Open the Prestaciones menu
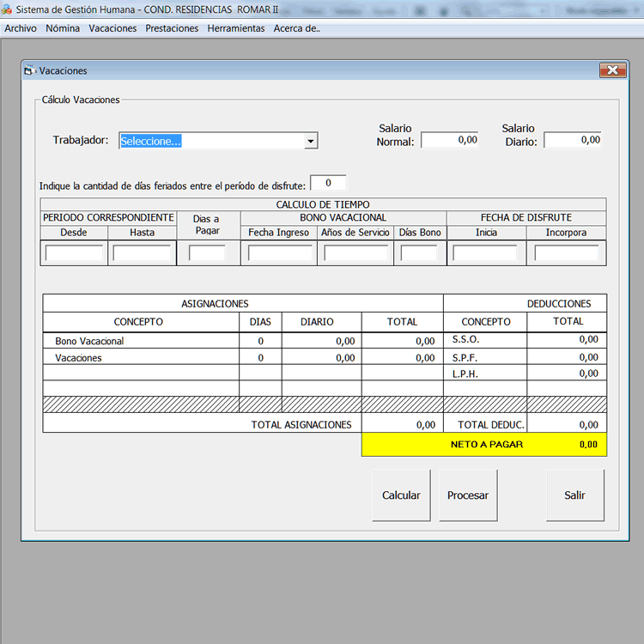 [172, 28]
